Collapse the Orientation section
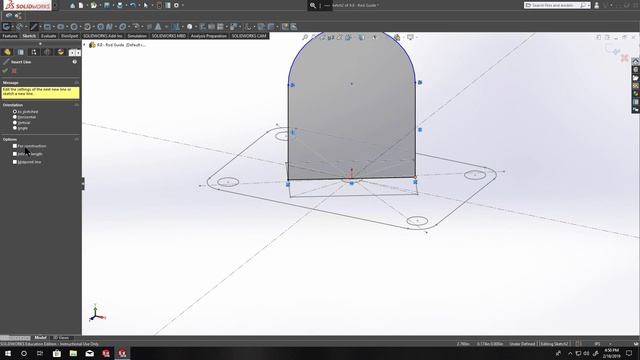This screenshot has width=640, height=360. click(x=77, y=105)
